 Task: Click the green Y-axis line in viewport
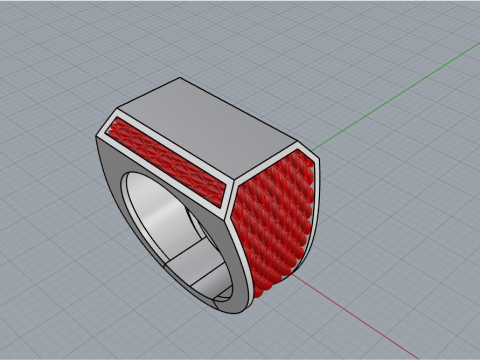point(397,96)
